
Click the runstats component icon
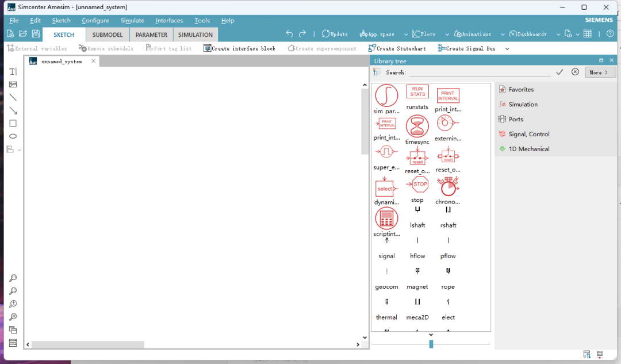(417, 92)
